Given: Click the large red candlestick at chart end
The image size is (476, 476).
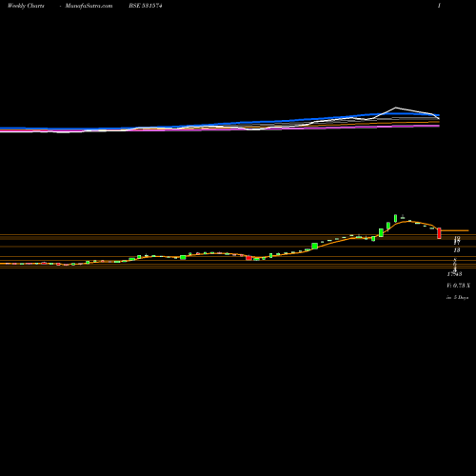Looking at the screenshot, I should [x=439, y=233].
